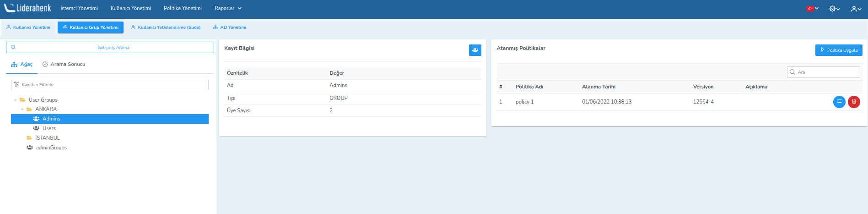
Task: Open the settings gear menu
Action: pyautogui.click(x=834, y=9)
